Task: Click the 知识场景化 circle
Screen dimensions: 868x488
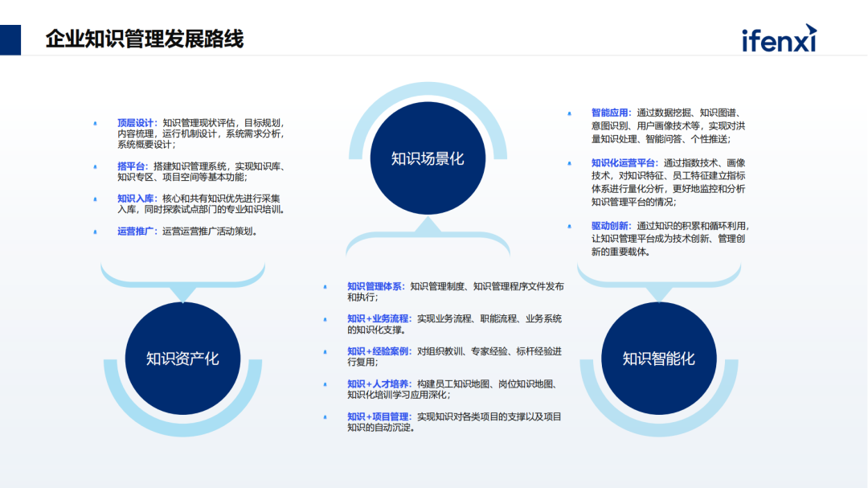Action: [428, 158]
